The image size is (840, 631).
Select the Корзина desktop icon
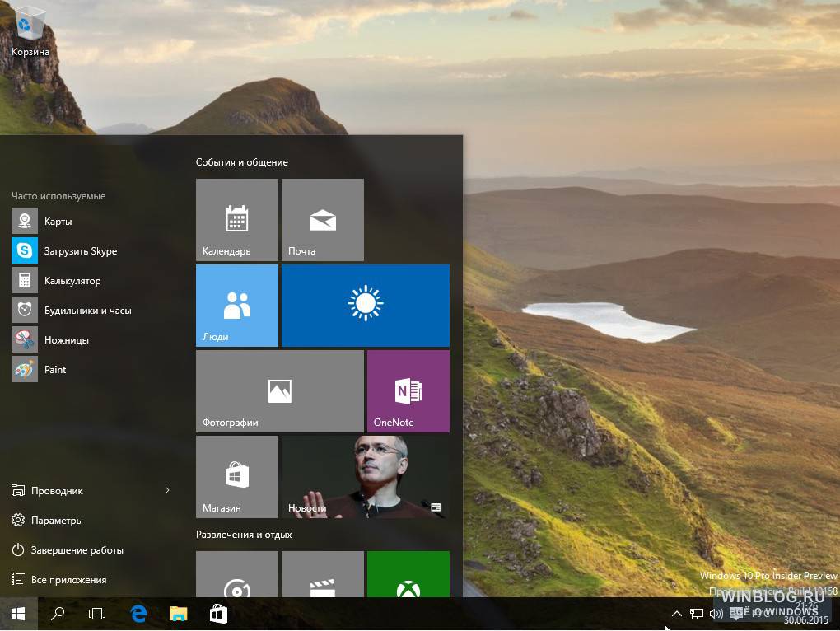point(30,33)
